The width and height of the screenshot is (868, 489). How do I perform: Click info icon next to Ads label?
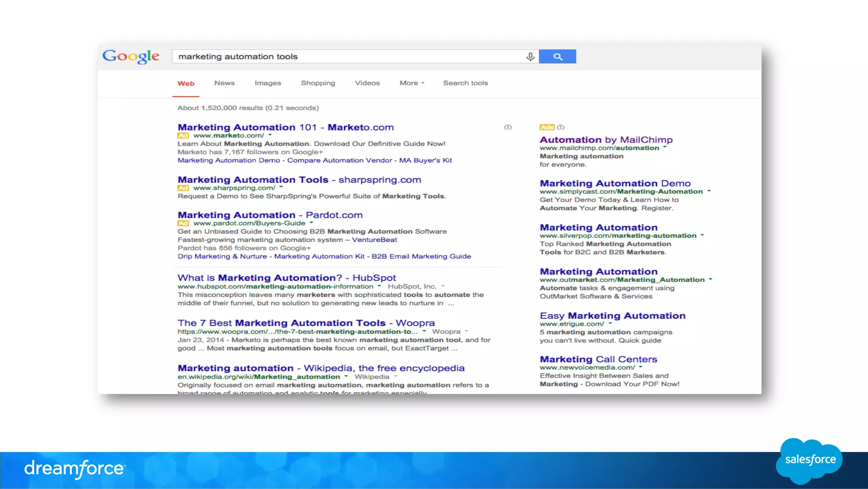coord(561,127)
